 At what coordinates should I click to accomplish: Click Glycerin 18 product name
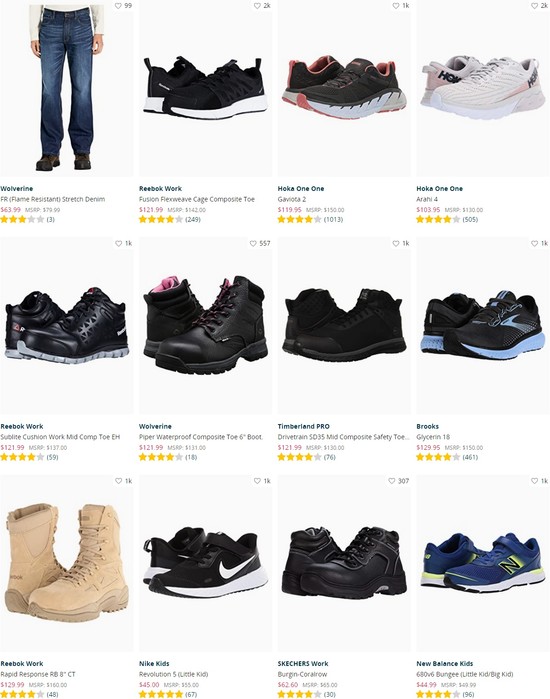click(433, 437)
